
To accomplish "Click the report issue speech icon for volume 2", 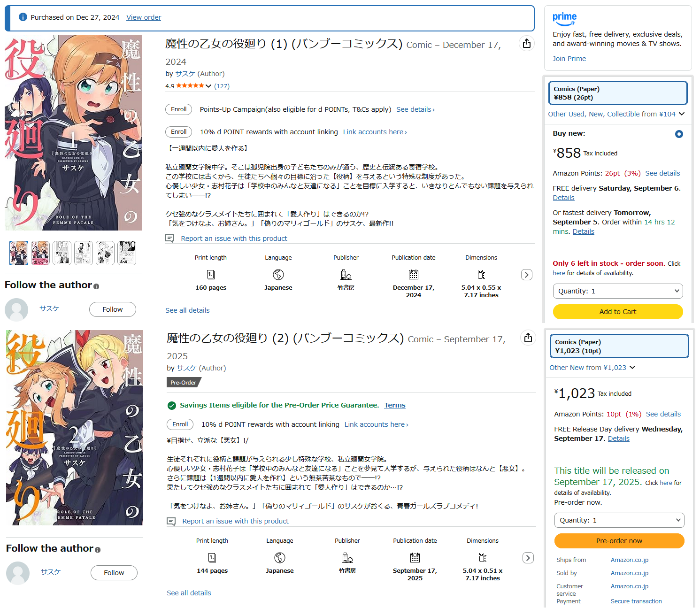I will coord(171,521).
